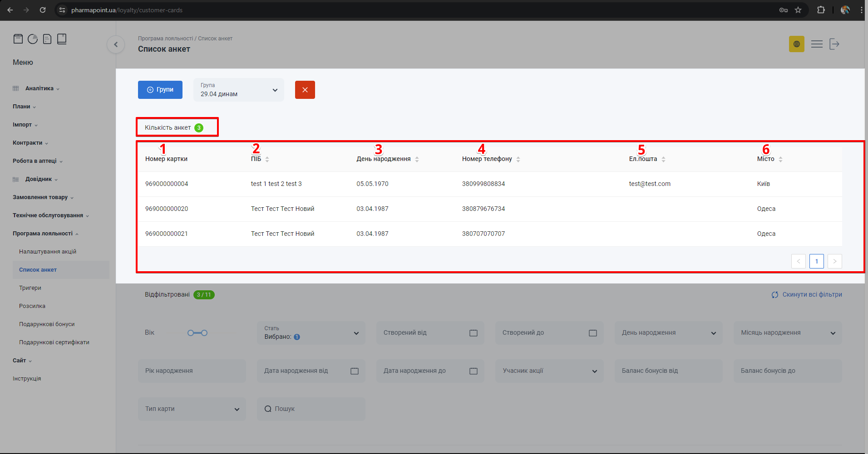868x454 pixels.
Task: Click the Вік range slider handle
Action: [x=191, y=333]
